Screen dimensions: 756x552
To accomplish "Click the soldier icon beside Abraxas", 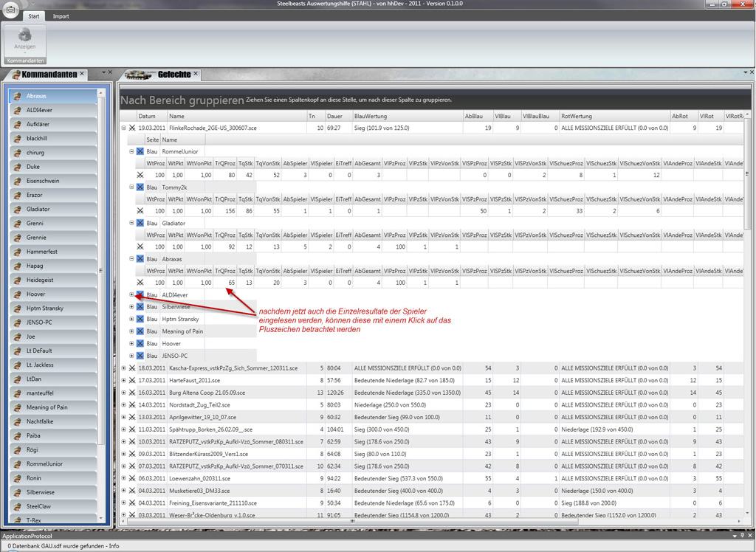I will coord(16,96).
